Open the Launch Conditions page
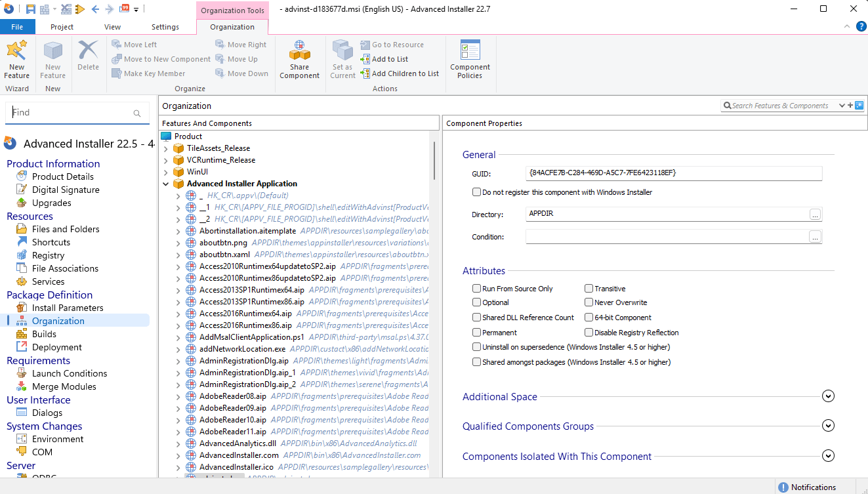 click(x=70, y=373)
